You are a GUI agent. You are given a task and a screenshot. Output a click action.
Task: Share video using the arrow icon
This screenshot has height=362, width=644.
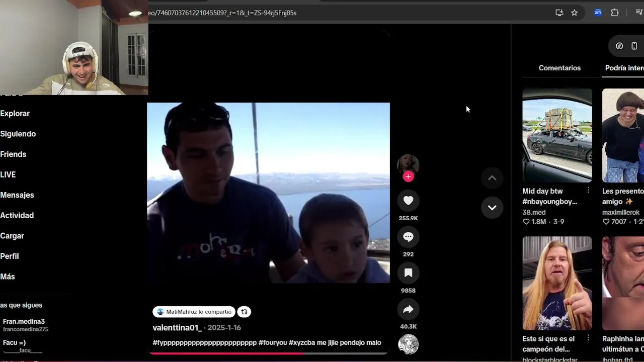408,309
